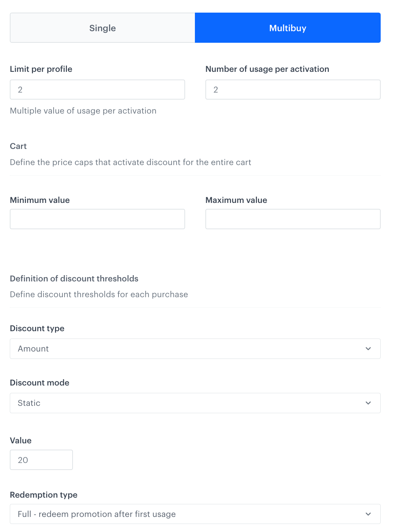The image size is (394, 532).
Task: Click the Cart section heading
Action: coord(18,146)
